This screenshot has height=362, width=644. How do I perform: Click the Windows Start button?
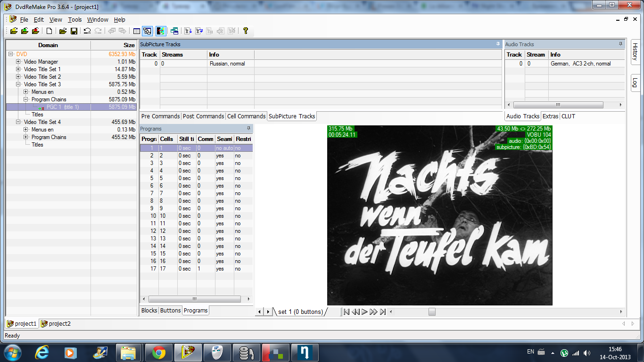tap(12, 353)
